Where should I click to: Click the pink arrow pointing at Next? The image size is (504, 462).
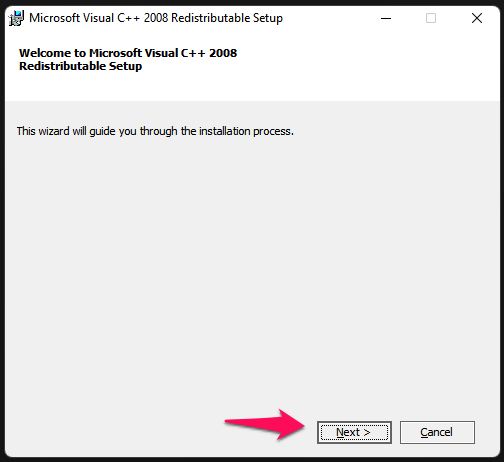[x=265, y=424]
